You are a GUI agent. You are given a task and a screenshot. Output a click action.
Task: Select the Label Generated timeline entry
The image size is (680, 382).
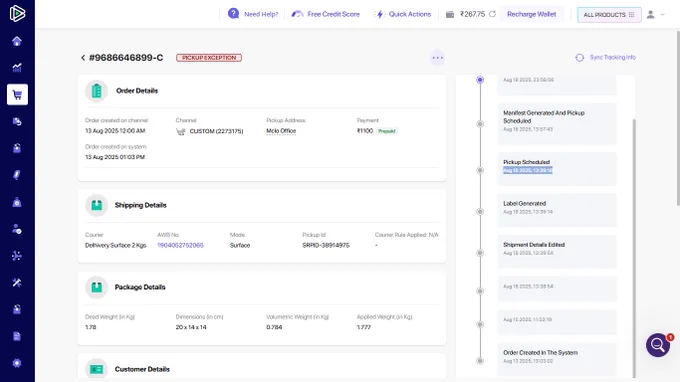click(557, 210)
